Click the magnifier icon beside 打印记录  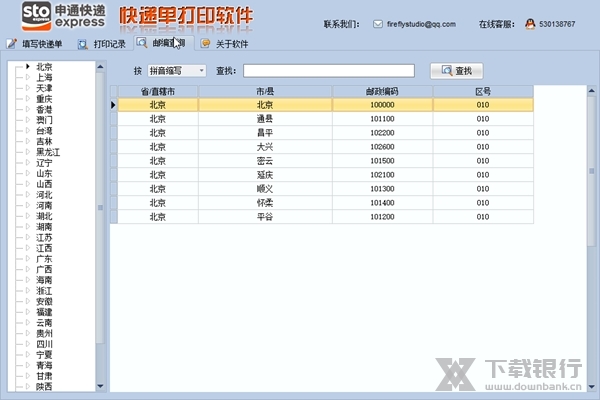[82, 44]
